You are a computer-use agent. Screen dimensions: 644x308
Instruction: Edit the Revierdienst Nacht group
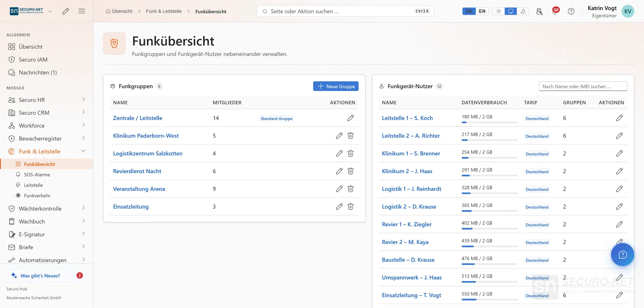(339, 171)
